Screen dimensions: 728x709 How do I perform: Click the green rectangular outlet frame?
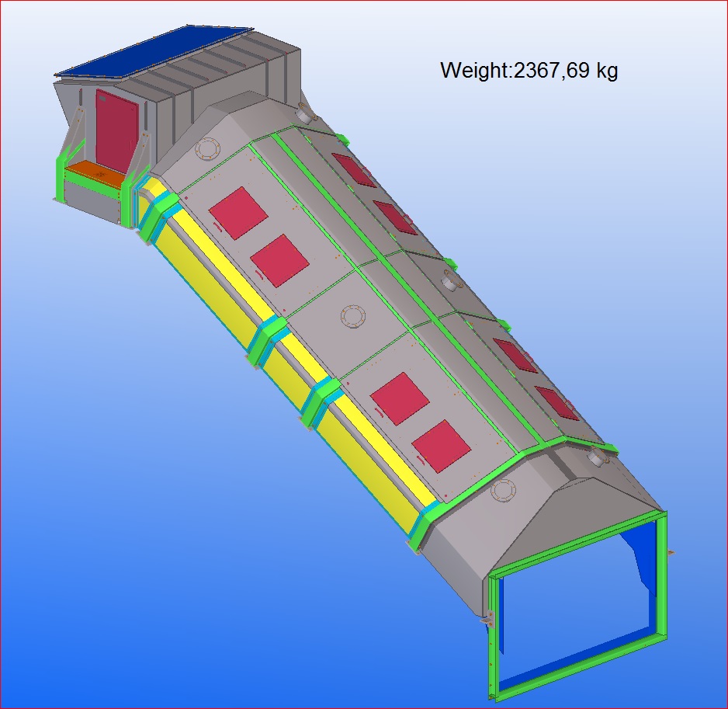578,606
